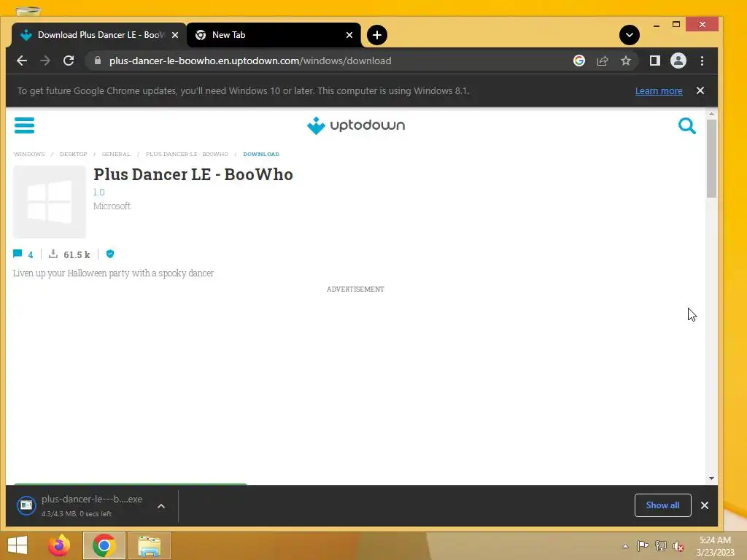Click the Action Center flag icon
747x560 pixels.
pos(643,546)
